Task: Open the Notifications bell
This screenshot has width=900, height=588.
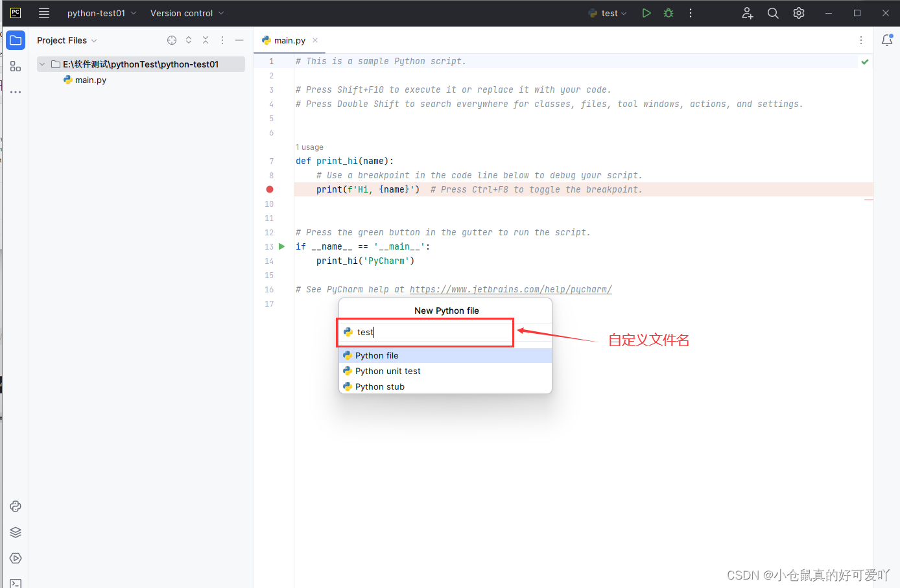Action: pos(887,40)
